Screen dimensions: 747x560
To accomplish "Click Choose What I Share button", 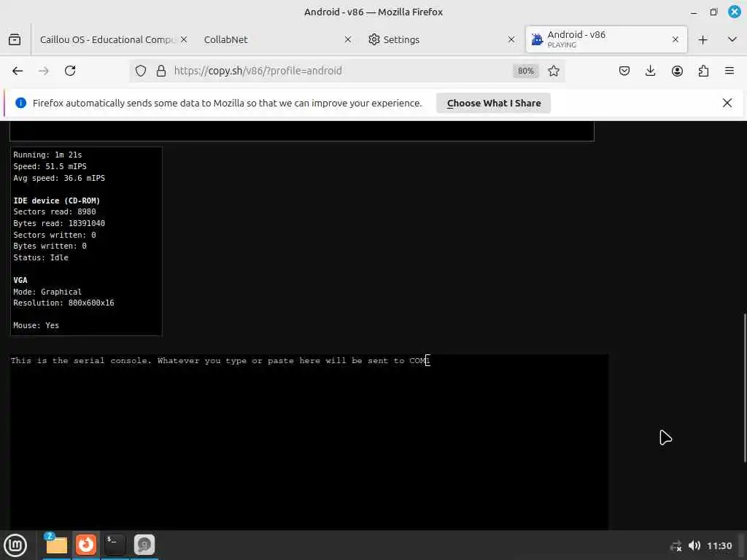I will (x=494, y=104).
